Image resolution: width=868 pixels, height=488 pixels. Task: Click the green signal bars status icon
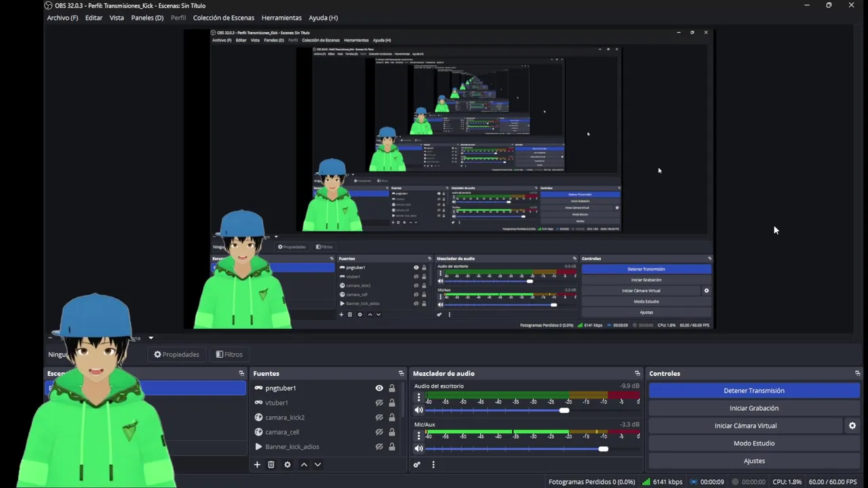pyautogui.click(x=646, y=482)
